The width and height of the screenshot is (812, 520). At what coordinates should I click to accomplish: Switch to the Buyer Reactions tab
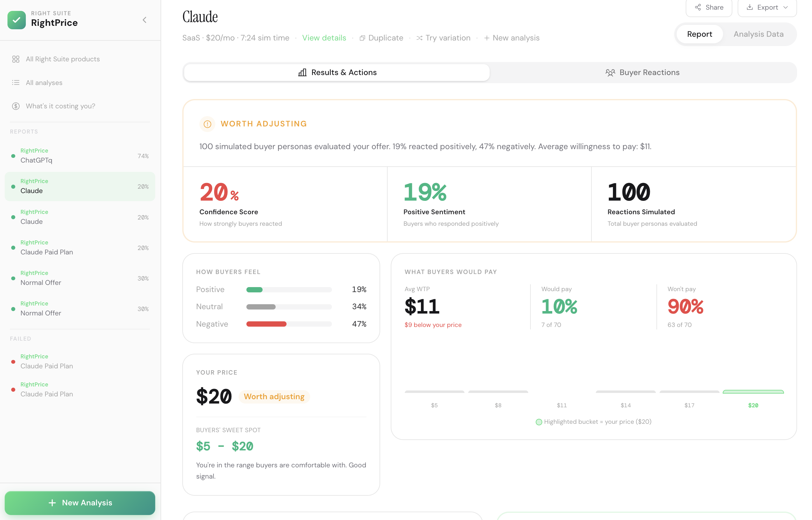pos(642,73)
